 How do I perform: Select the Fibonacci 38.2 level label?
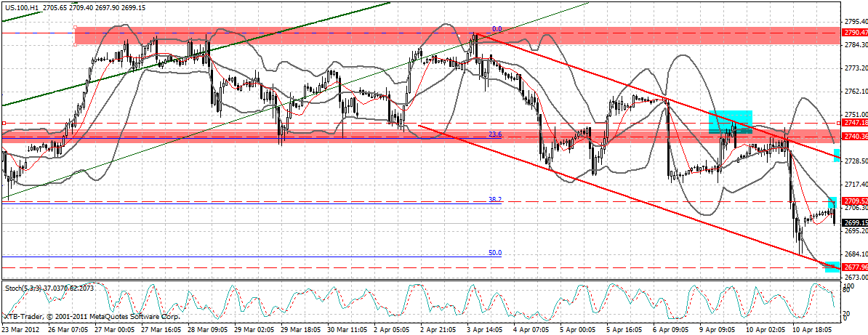(x=495, y=199)
